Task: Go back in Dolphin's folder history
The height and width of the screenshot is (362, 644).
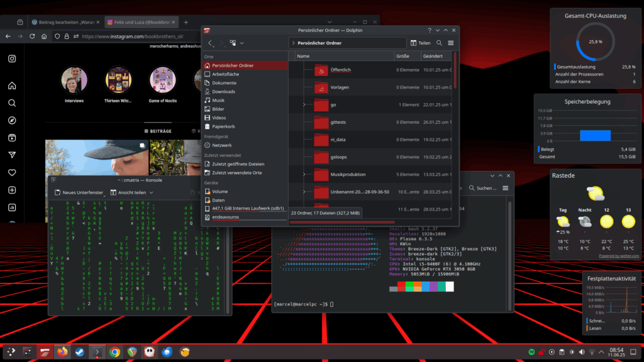Action: [210, 43]
